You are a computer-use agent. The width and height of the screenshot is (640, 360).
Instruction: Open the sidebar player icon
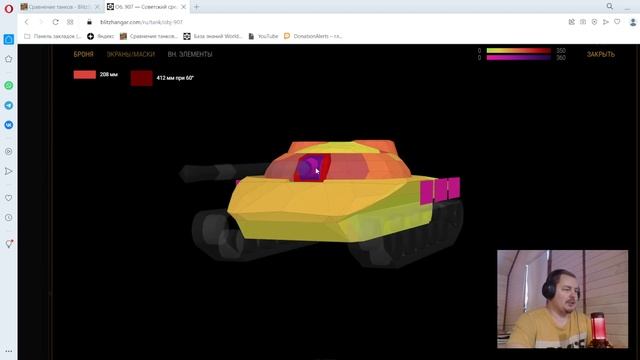click(x=9, y=151)
